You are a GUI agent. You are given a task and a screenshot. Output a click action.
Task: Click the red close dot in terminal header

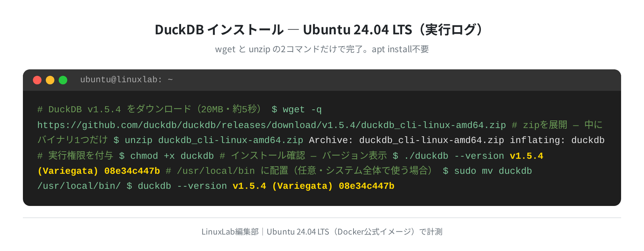coord(37,80)
